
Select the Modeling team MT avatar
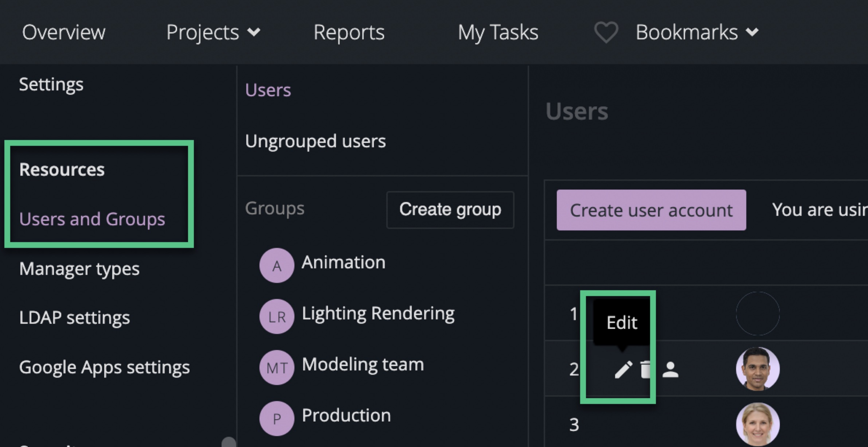(x=277, y=368)
